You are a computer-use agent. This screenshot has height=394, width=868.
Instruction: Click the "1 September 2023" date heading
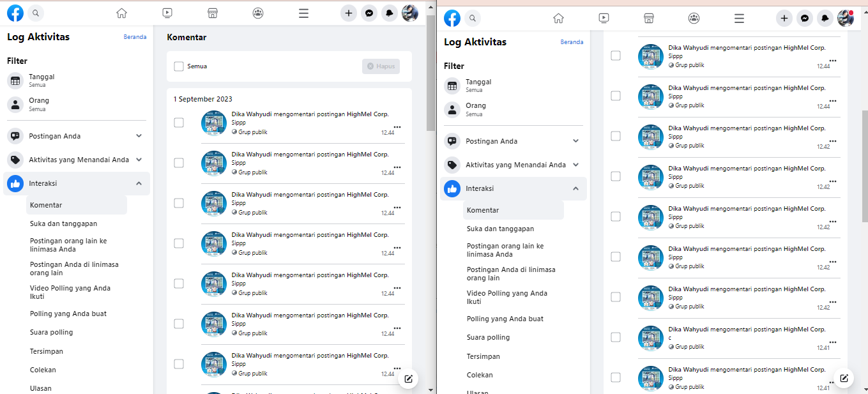point(203,99)
